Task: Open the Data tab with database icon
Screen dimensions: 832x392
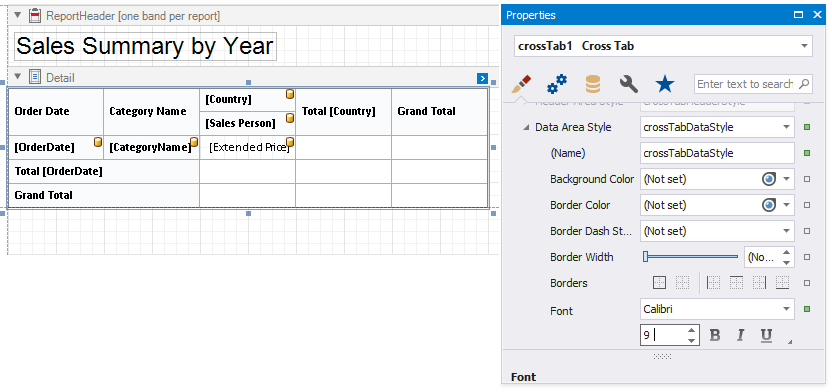Action: click(x=593, y=84)
